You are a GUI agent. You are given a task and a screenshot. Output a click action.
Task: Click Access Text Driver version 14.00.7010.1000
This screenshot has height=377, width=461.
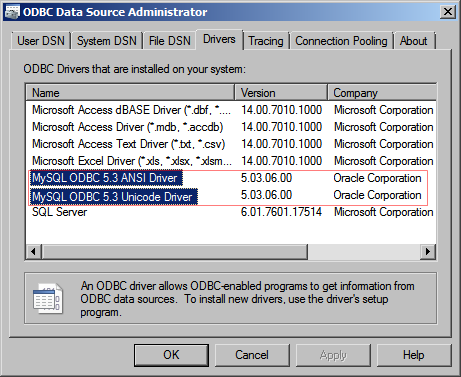pyautogui.click(x=281, y=144)
